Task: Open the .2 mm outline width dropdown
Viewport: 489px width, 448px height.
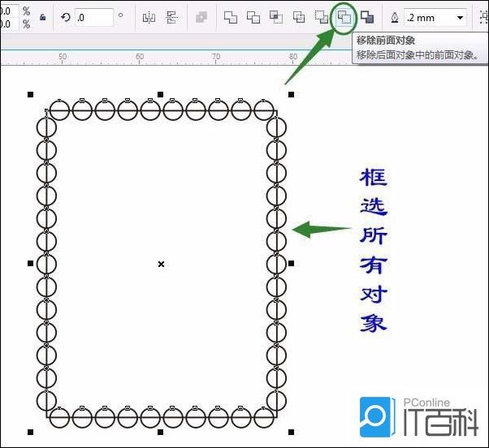Action: (x=460, y=17)
